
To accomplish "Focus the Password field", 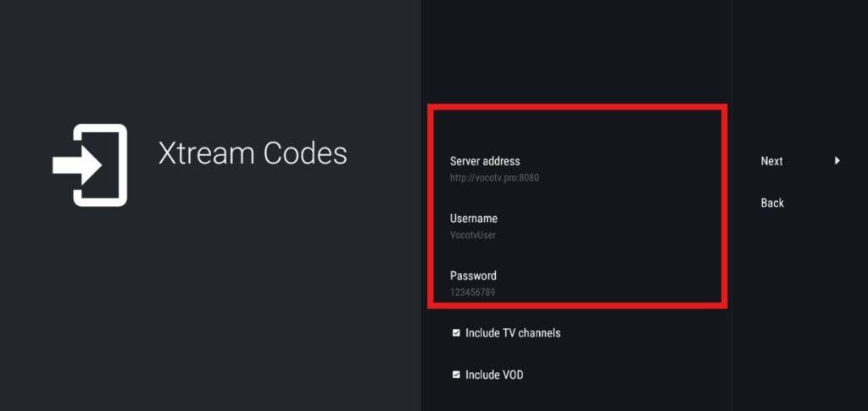I will tap(472, 275).
